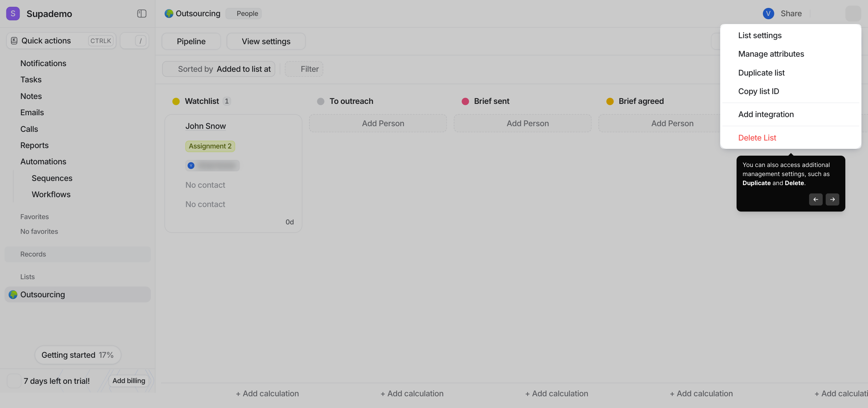Open the John Snow card
868x408 pixels.
(x=233, y=173)
